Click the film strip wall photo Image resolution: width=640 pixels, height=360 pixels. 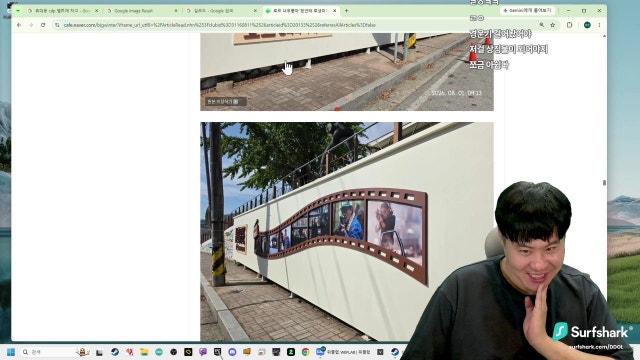[347, 231]
